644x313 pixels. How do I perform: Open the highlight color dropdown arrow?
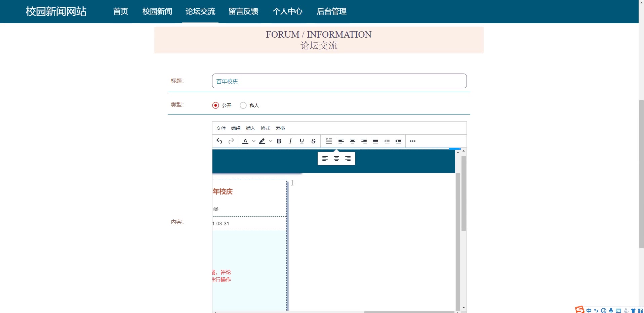point(271,141)
